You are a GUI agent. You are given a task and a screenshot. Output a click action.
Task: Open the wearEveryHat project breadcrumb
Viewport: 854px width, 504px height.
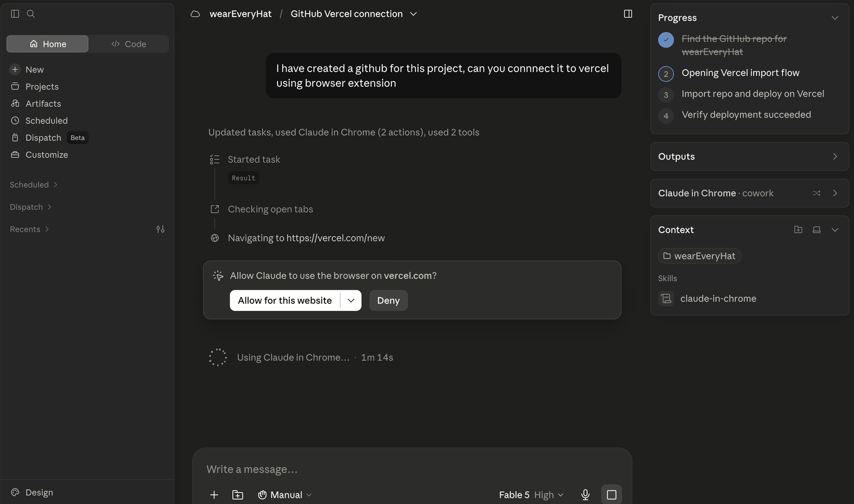(x=241, y=14)
